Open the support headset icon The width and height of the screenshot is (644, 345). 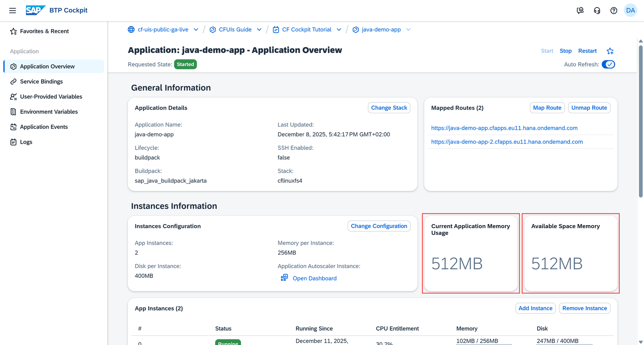pyautogui.click(x=597, y=10)
